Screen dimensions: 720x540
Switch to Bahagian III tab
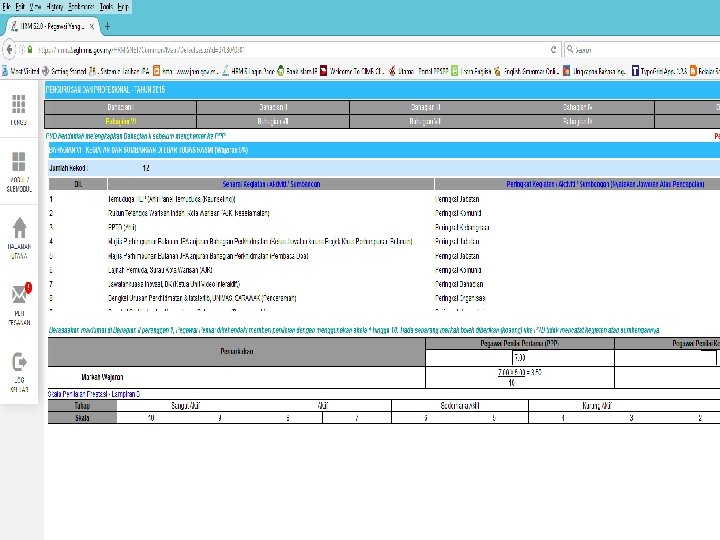tap(426, 107)
